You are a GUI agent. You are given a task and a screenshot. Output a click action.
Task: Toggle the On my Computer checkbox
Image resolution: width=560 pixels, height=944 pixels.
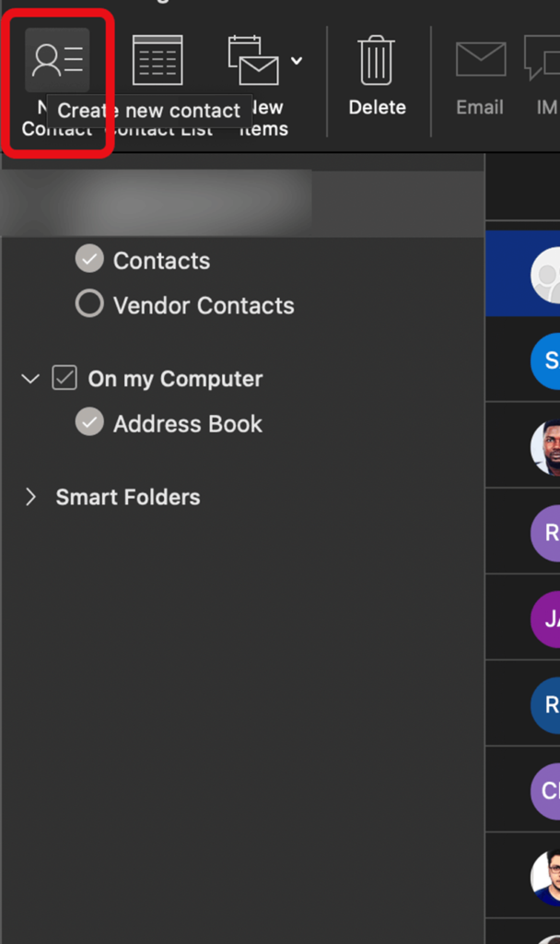(x=64, y=378)
